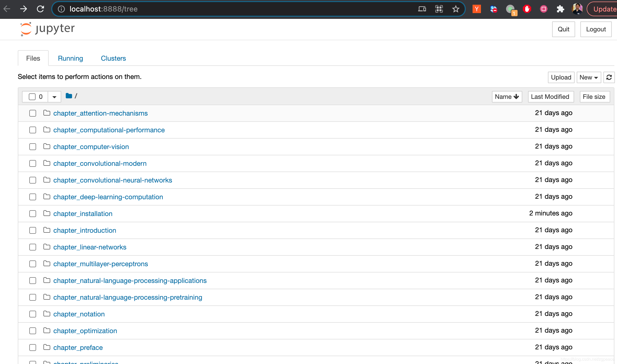Reload the browser page

[x=41, y=9]
